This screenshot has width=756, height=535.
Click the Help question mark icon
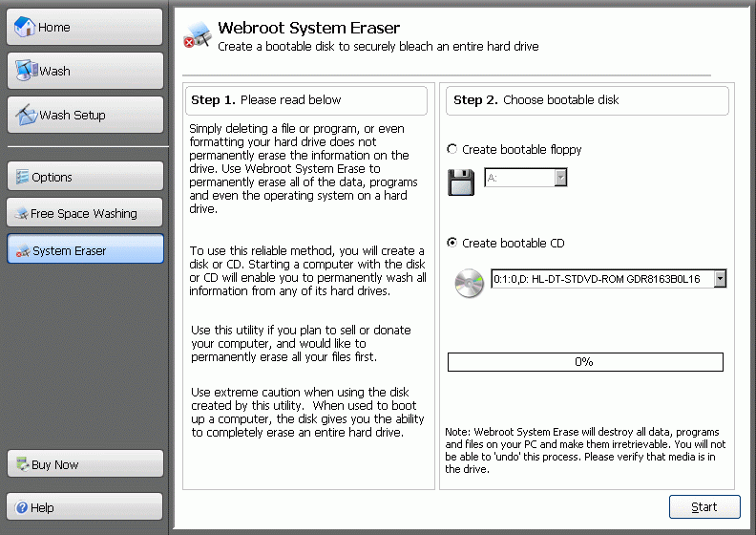pos(21,507)
